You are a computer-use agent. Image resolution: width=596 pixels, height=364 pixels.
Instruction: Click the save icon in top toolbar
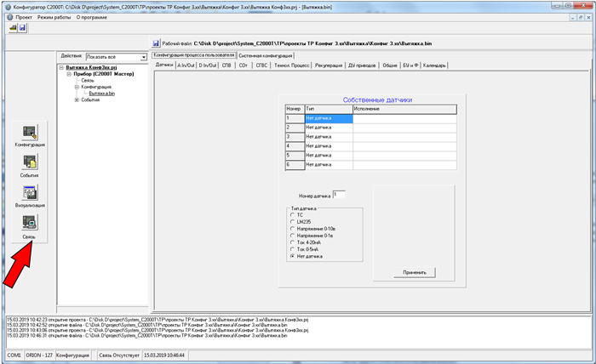[23, 28]
